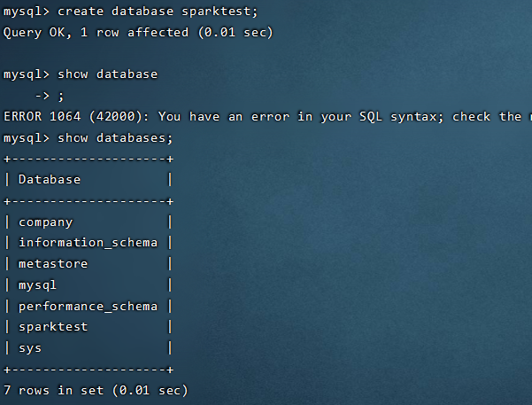Image resolution: width=532 pixels, height=405 pixels.
Task: Click the 'performance_schema' database row
Action: pyautogui.click(x=88, y=307)
